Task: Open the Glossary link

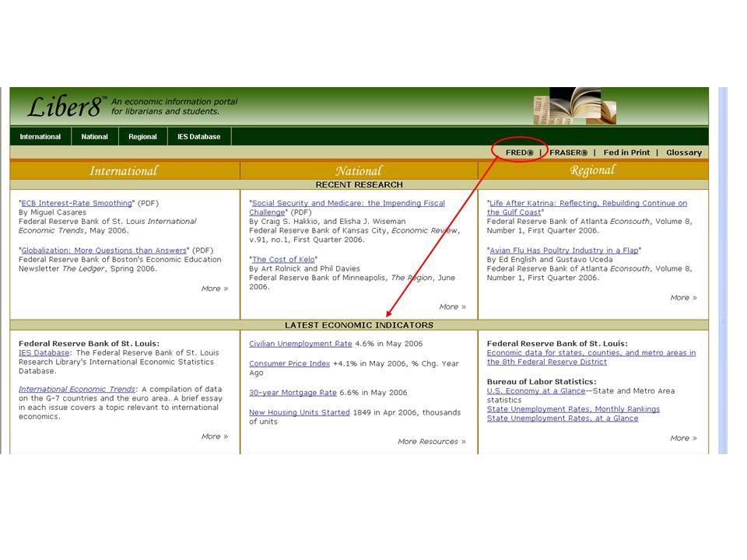Action: 684,152
